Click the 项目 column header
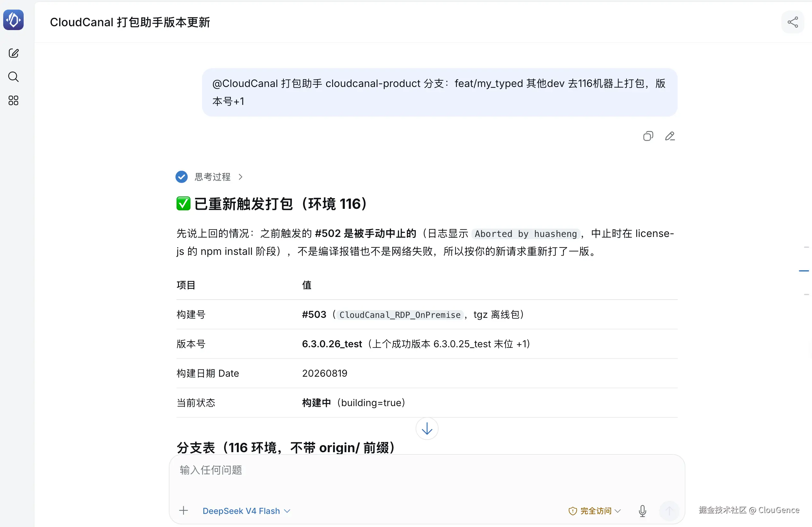This screenshot has width=812, height=527. pos(186,285)
